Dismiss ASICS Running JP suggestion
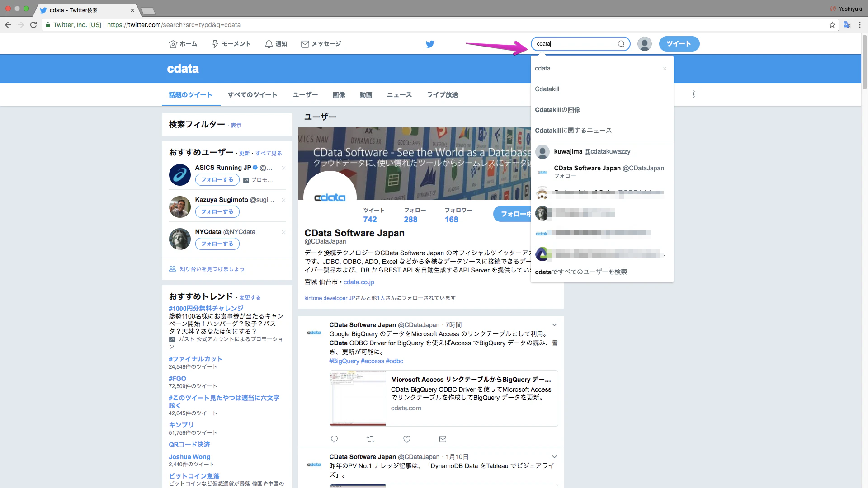 (x=283, y=168)
